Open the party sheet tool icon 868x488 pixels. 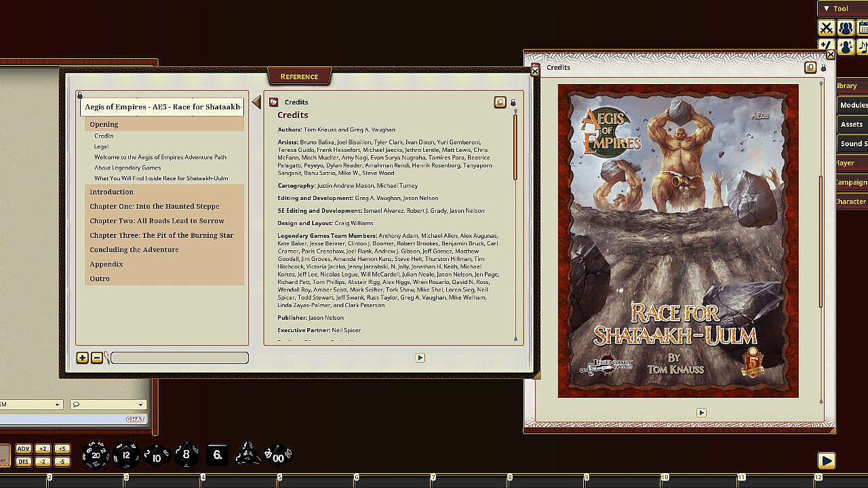tap(846, 28)
